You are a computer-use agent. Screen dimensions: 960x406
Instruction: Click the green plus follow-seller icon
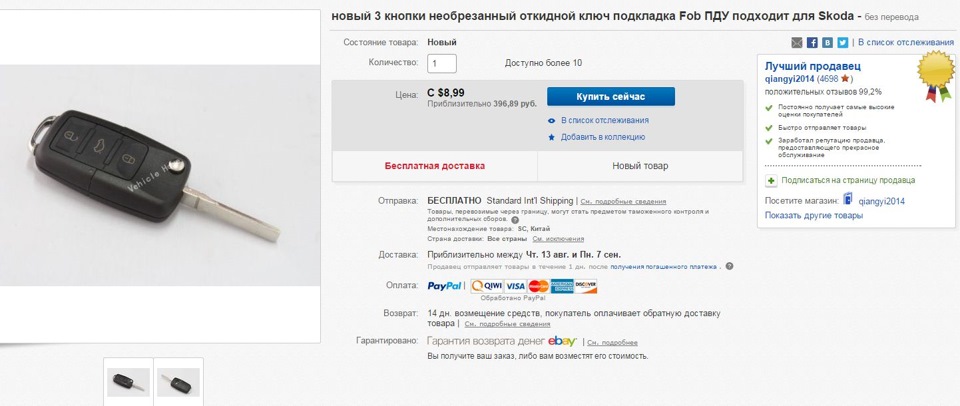(x=771, y=180)
